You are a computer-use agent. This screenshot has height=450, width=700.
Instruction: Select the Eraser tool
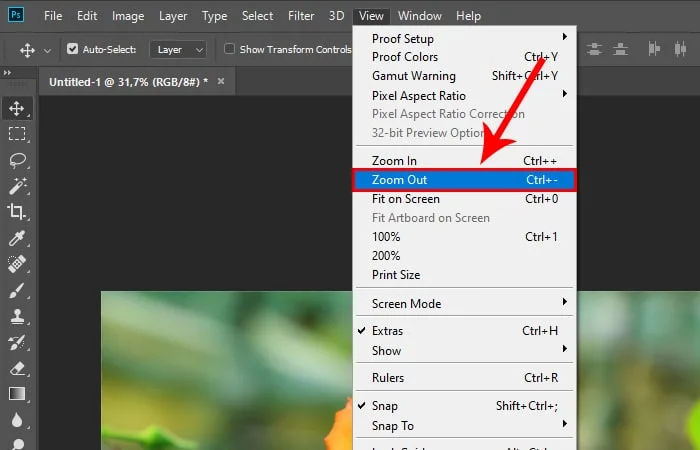17,368
